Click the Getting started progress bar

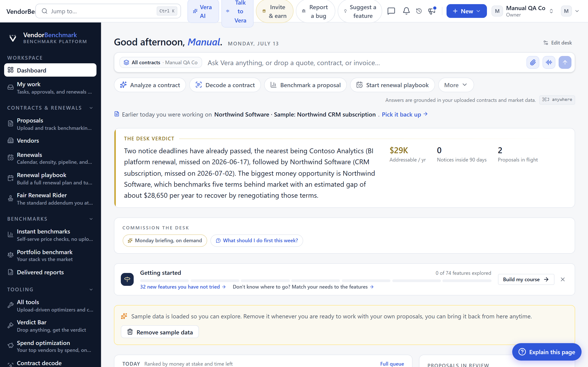pyautogui.click(x=315, y=281)
